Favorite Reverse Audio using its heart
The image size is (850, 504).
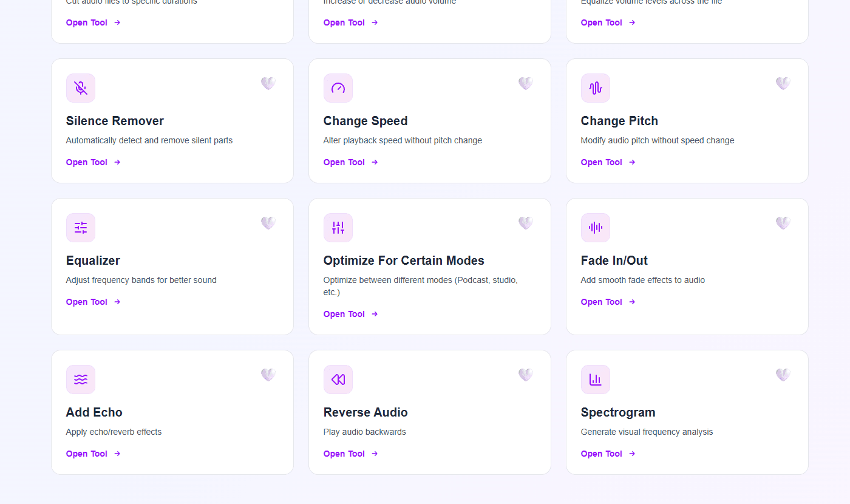(x=526, y=375)
